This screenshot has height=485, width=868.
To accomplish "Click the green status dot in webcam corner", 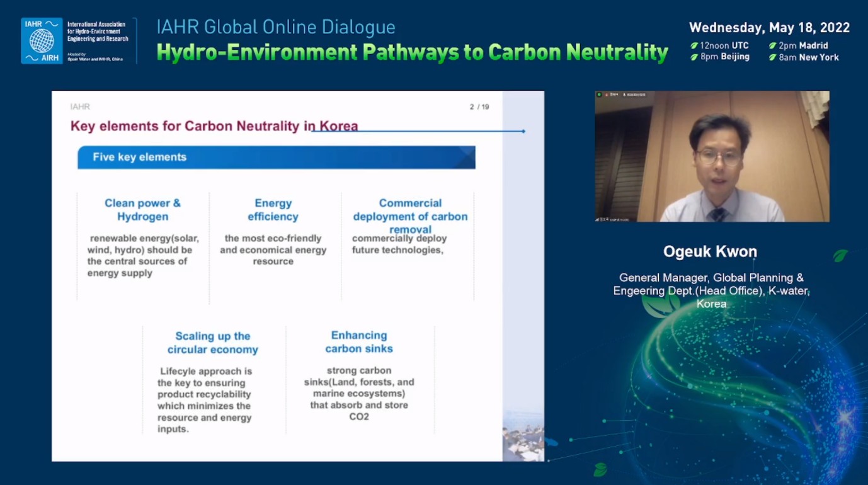I will tap(600, 94).
